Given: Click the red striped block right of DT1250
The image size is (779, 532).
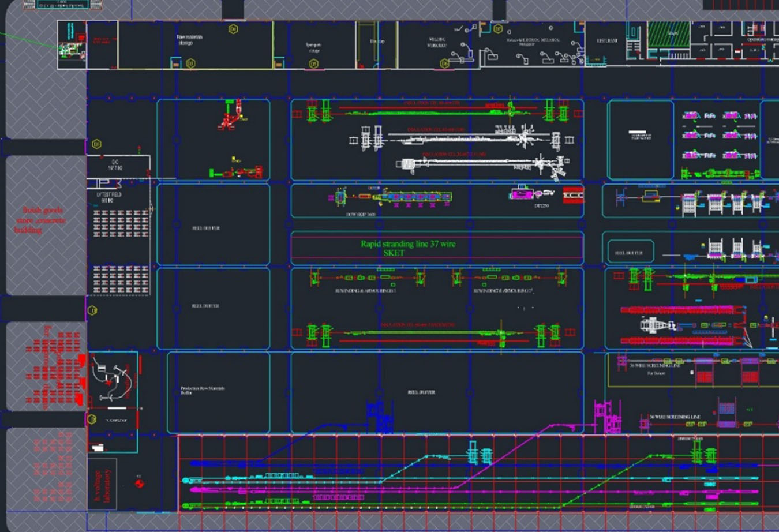Looking at the screenshot, I should (573, 194).
